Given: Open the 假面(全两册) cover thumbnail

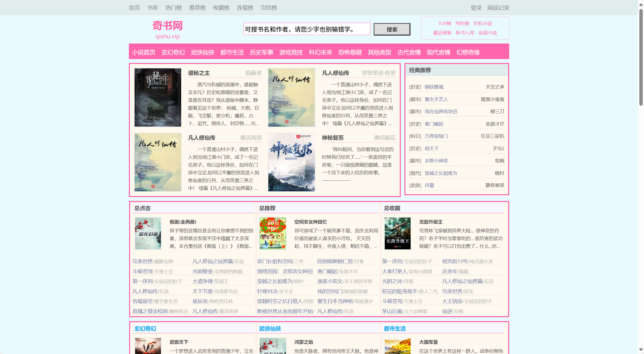Looking at the screenshot, I should coord(148,233).
